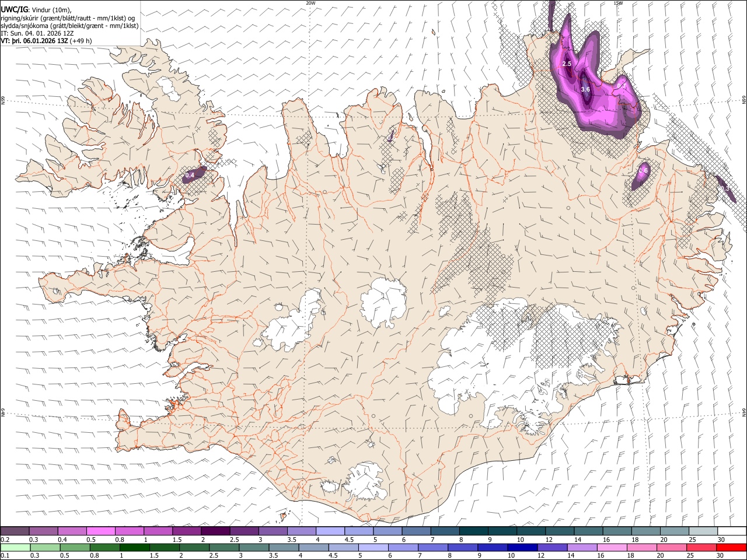Select the darkest purple 2 swatch in the snow legend
This screenshot has height=560, width=747.
click(x=215, y=531)
